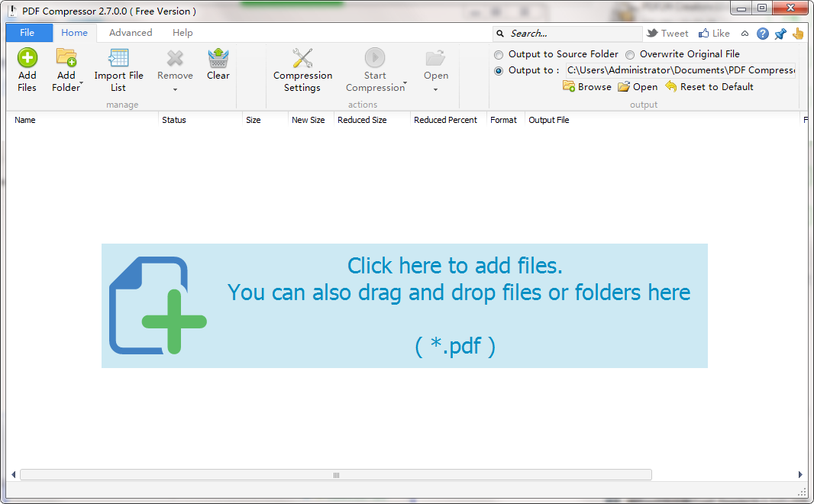Enable Overwrite Original File
The width and height of the screenshot is (814, 504).
coord(631,54)
